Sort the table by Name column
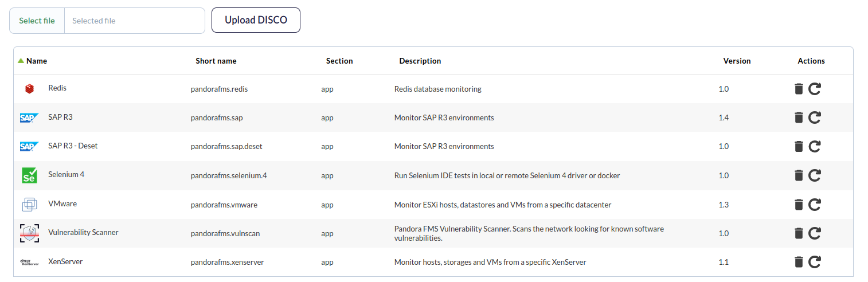Image resolution: width=868 pixels, height=282 pixels. click(x=37, y=61)
